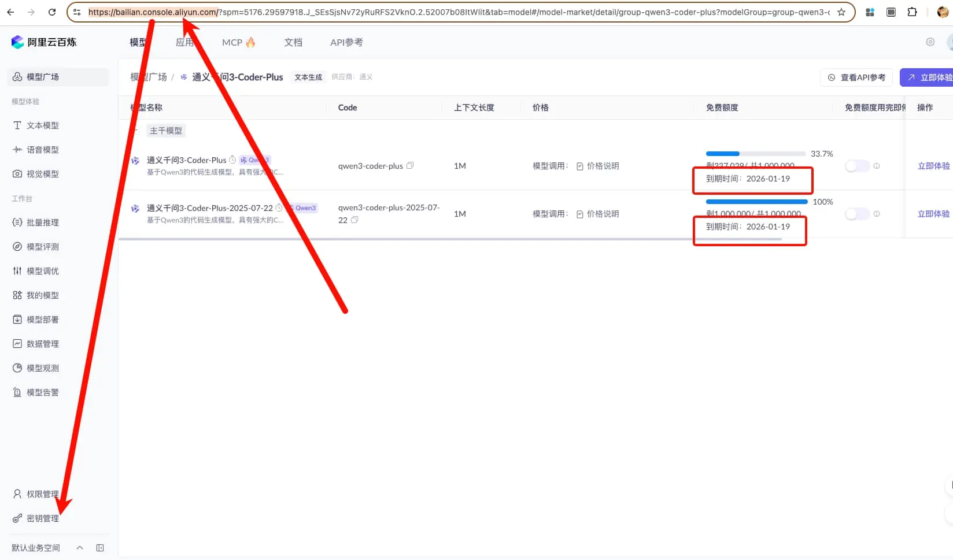Screen dimensions: 953x560
Task: Expand the 默认业务空间 workspace switcher
Action: click(80, 548)
